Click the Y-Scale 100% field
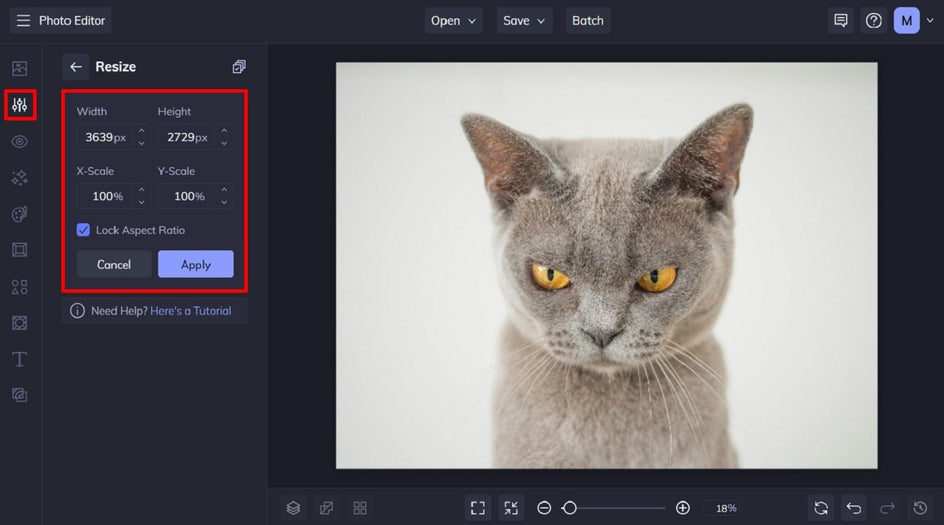The height and width of the screenshot is (525, 944). tap(189, 196)
